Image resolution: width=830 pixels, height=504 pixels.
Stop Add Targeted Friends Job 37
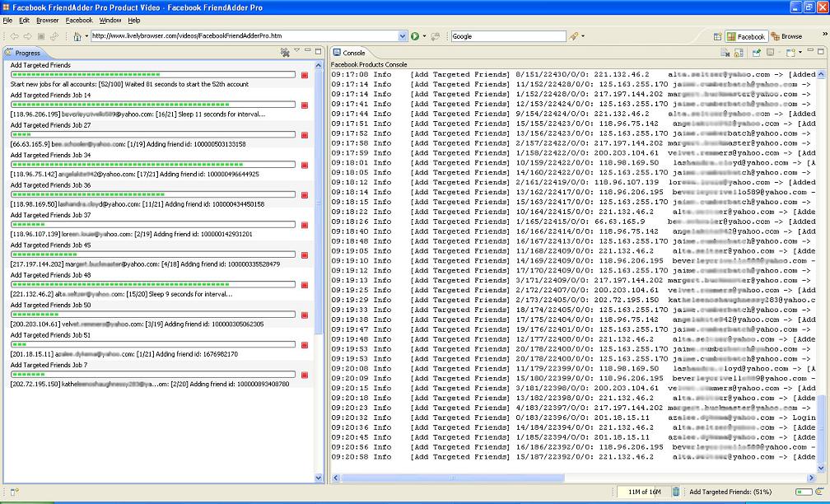click(305, 225)
